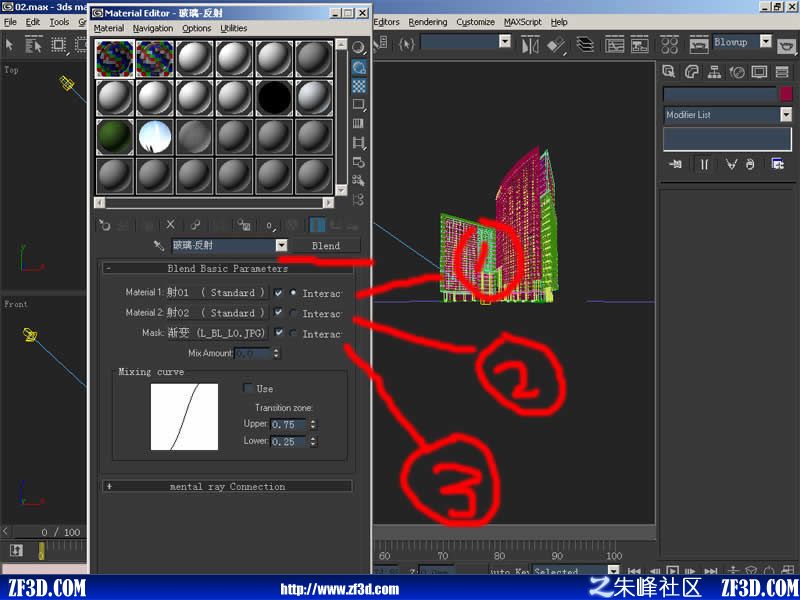Toggle Pin Stack in modifier panel

[x=675, y=164]
